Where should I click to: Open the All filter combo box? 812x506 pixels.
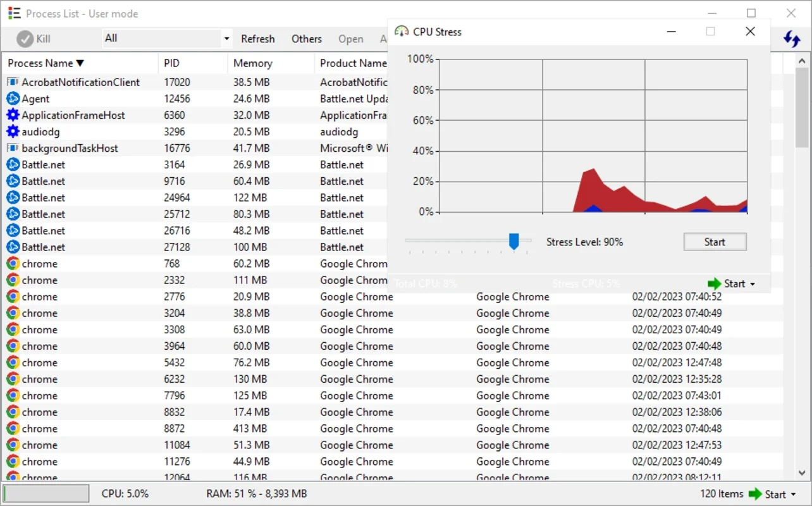(168, 39)
